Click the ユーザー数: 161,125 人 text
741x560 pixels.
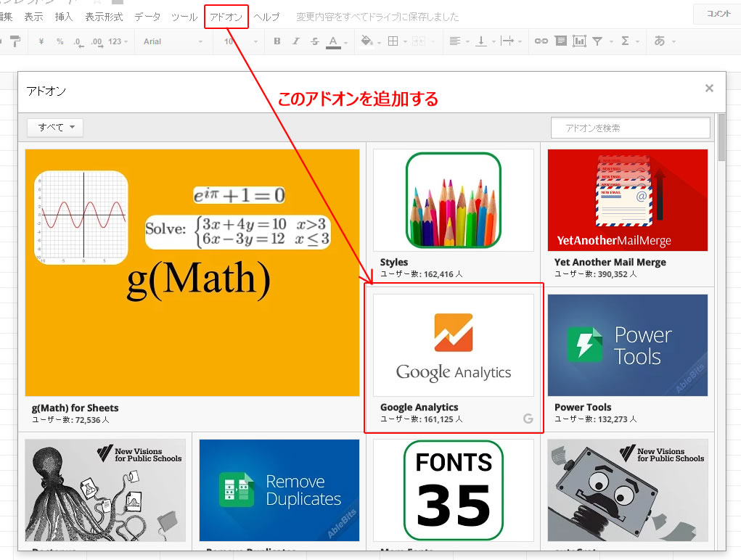coord(422,419)
